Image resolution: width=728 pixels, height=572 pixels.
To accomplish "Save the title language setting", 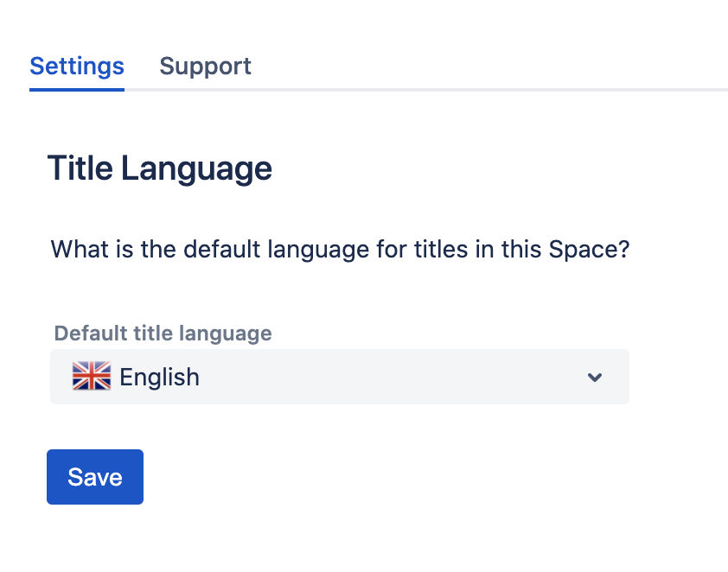I will pyautogui.click(x=95, y=477).
